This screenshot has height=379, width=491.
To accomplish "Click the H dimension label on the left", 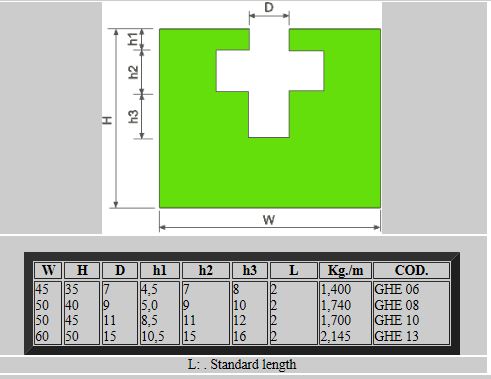I will 107,120.
